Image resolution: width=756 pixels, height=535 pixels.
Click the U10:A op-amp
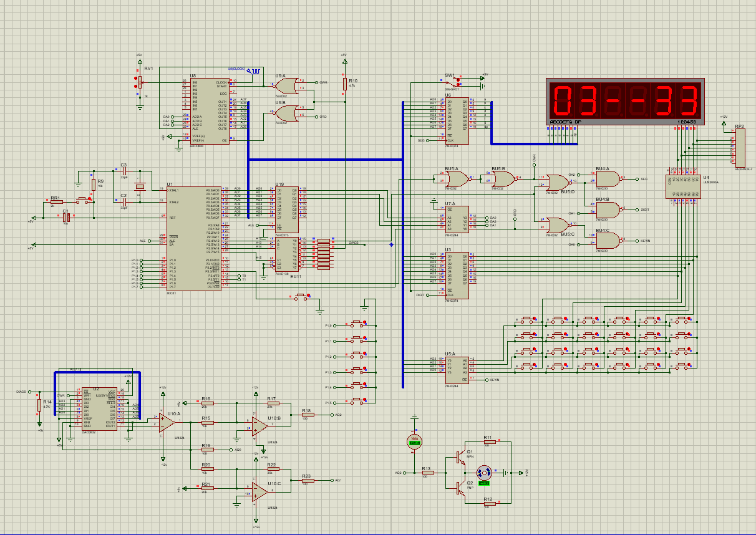click(167, 423)
